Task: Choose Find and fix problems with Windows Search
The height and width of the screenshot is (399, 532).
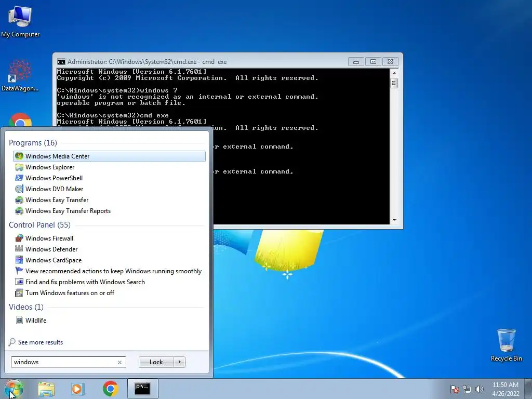Action: (109, 282)
